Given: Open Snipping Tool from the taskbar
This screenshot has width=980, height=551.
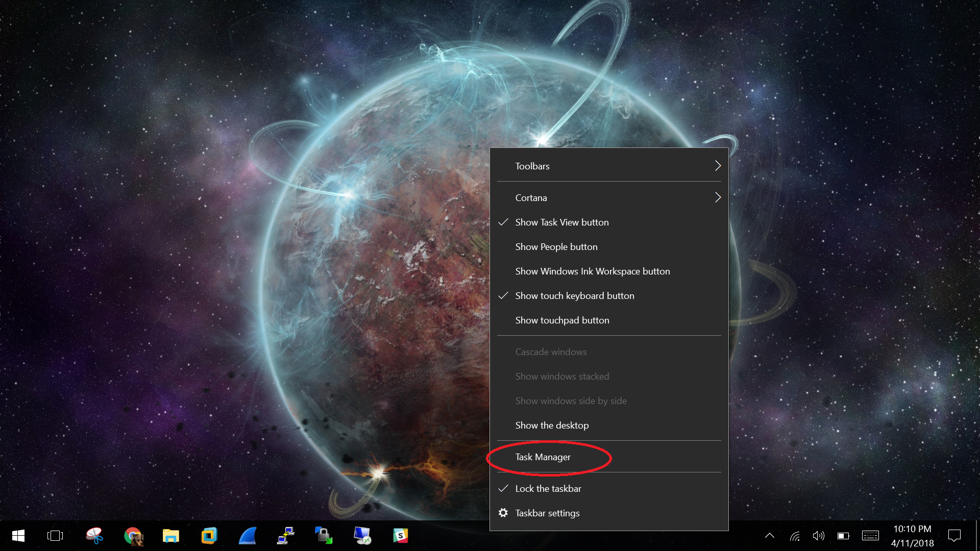Looking at the screenshot, I should pyautogui.click(x=94, y=536).
